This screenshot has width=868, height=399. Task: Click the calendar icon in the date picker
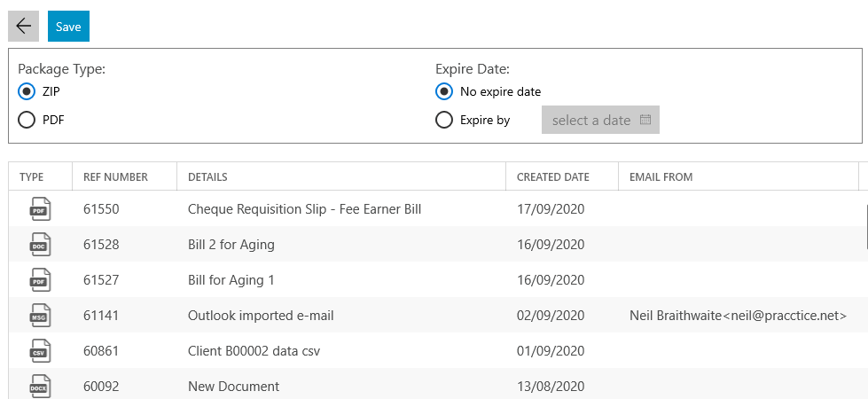coord(645,120)
